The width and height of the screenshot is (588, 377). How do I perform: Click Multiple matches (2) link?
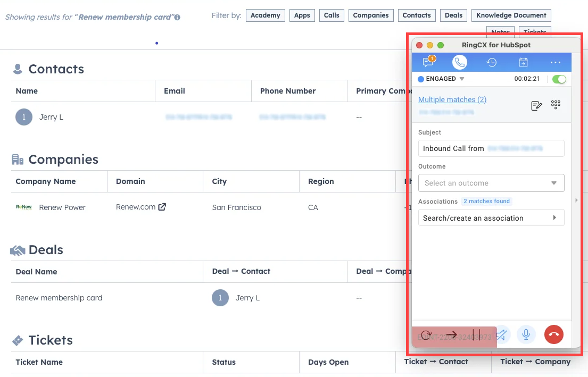452,99
